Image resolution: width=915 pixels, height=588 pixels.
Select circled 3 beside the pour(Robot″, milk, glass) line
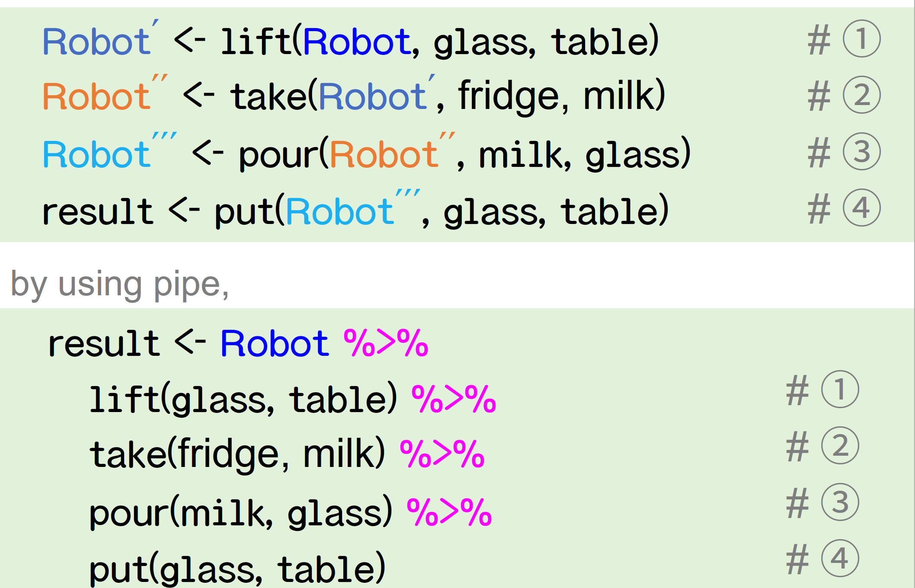(861, 152)
